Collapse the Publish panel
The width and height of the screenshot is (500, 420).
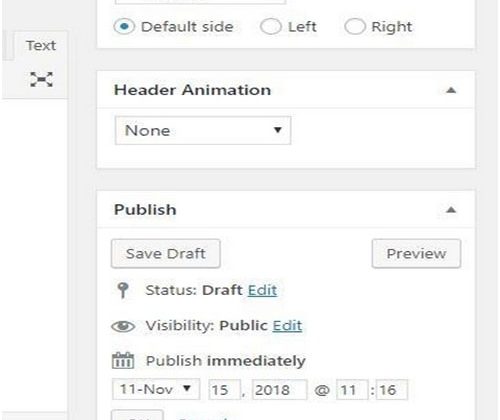click(451, 210)
